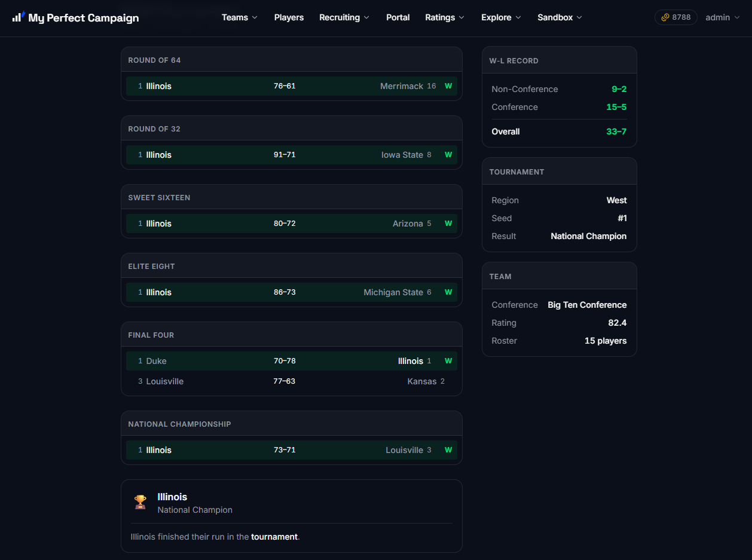Click the Non-Conference record 9–2
The height and width of the screenshot is (560, 752).
click(619, 89)
